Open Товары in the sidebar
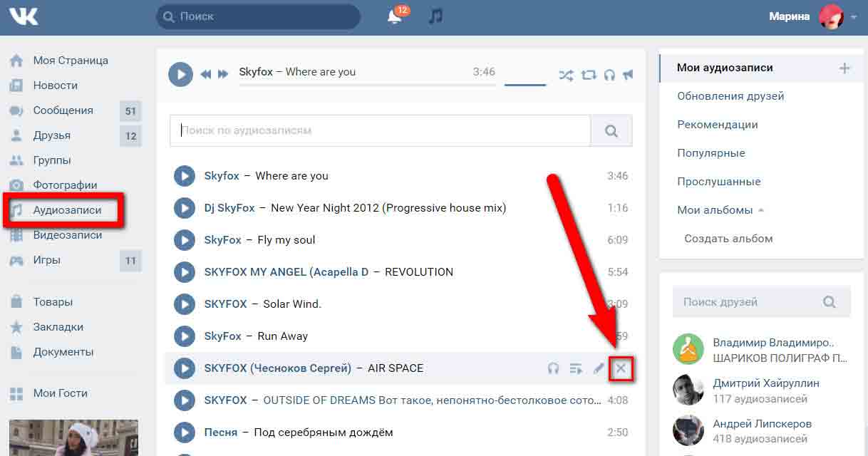The height and width of the screenshot is (456, 868). pyautogui.click(x=53, y=302)
